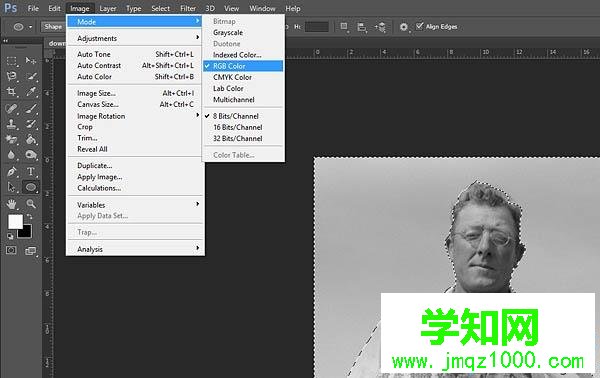Click Duplicate... in Image menu
This screenshot has width=600, height=378.
(135, 166)
